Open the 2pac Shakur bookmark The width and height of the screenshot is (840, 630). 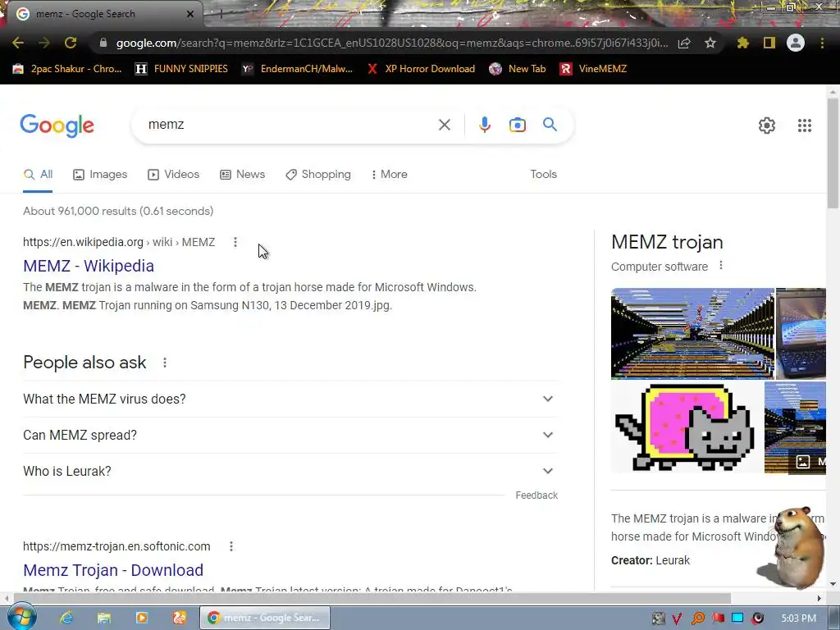[x=67, y=69]
